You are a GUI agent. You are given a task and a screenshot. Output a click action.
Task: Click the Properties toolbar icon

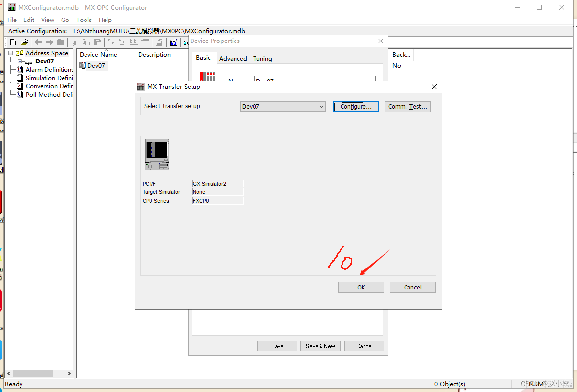click(x=159, y=42)
